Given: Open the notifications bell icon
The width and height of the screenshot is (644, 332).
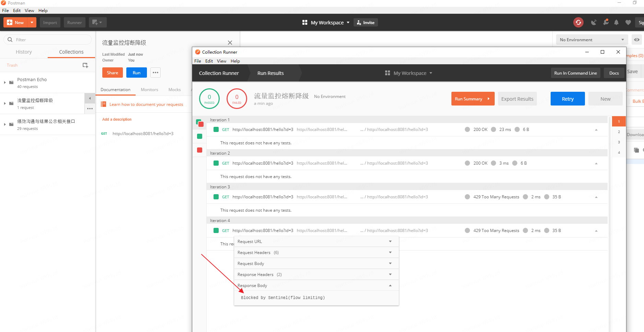Looking at the screenshot, I should [617, 22].
